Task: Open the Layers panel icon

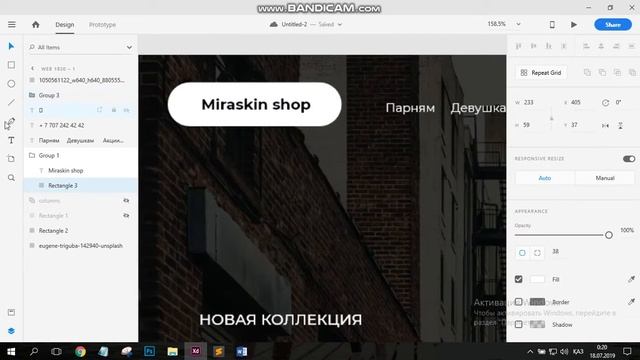Action: pos(11,331)
